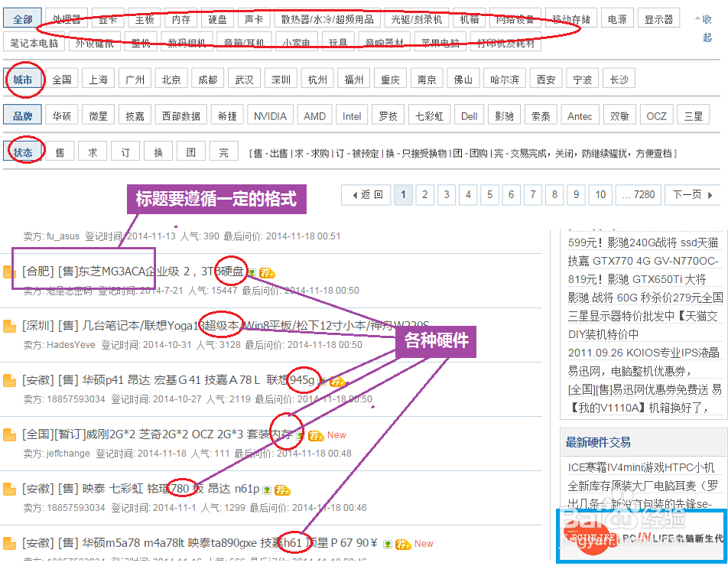Filter brand to 华硕
The width and height of the screenshot is (728, 566).
coord(61,116)
